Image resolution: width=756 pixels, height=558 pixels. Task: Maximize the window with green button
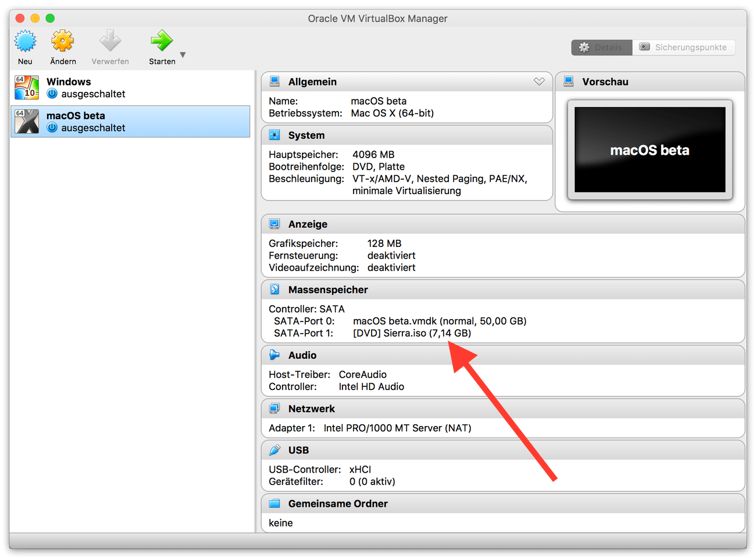50,18
